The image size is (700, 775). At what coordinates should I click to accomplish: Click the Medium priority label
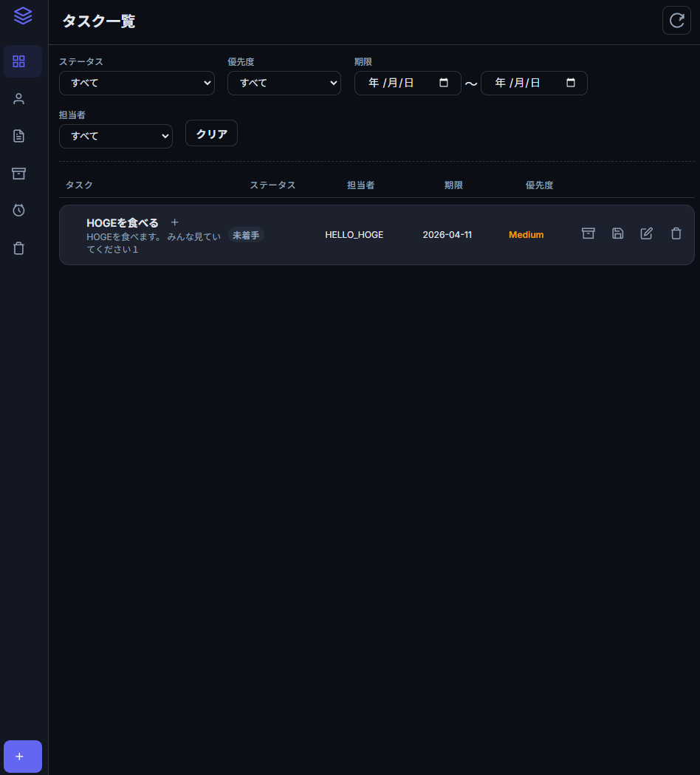(x=526, y=235)
